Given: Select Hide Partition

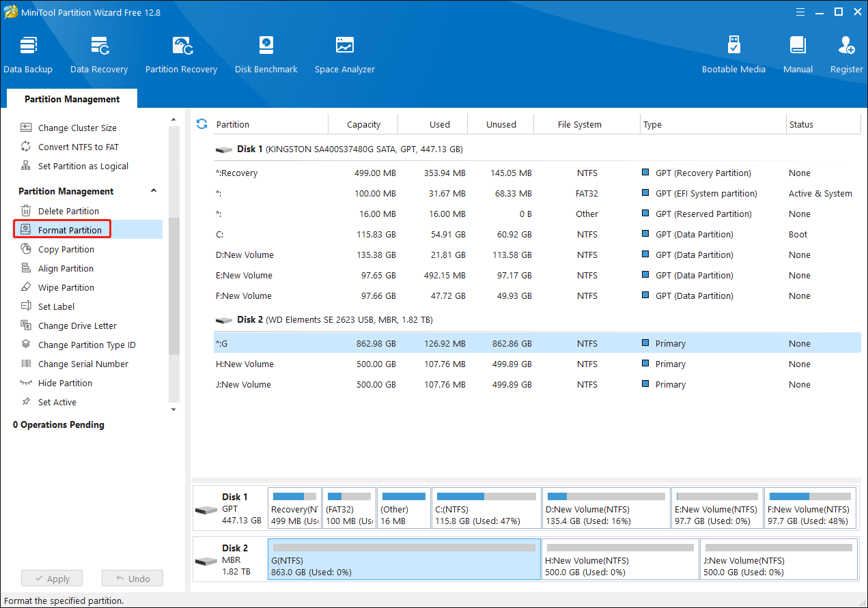Looking at the screenshot, I should [x=56, y=383].
